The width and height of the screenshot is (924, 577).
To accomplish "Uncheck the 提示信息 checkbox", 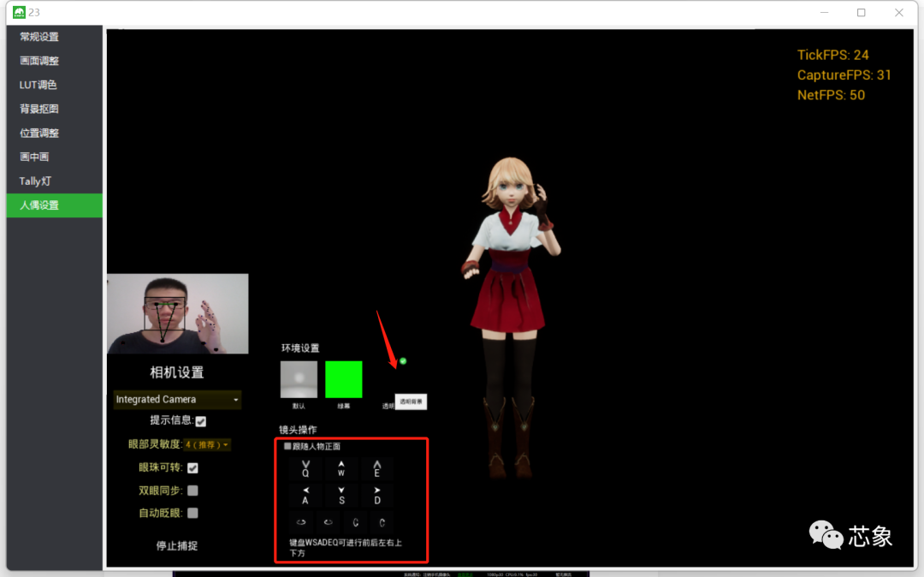I will pos(200,421).
